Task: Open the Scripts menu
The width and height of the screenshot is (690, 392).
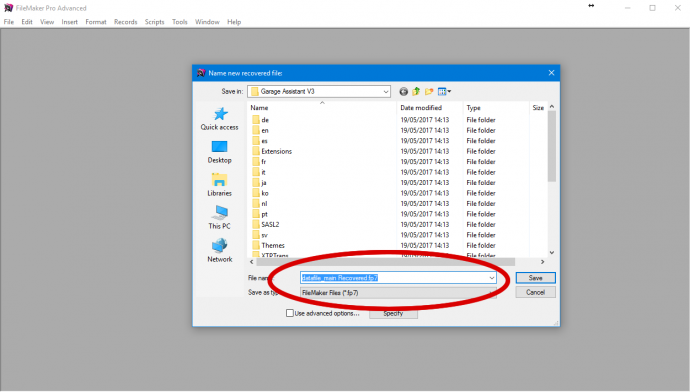Action: click(x=154, y=22)
